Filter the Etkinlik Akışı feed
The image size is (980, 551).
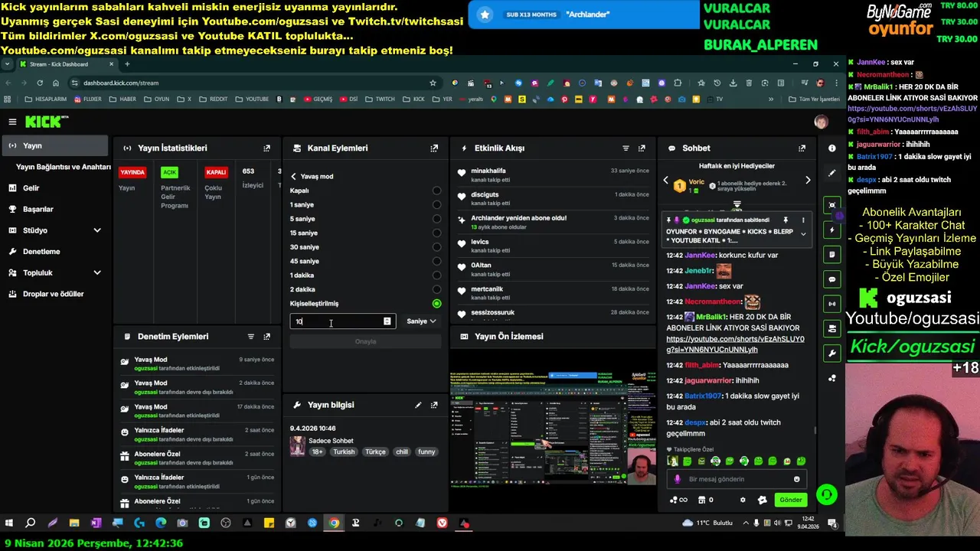626,148
